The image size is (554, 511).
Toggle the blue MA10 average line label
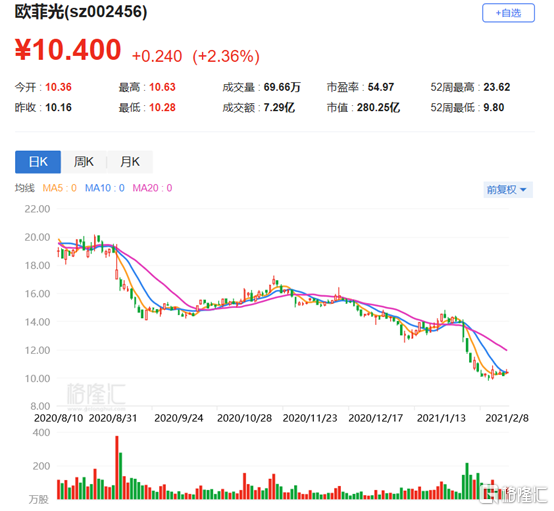[105, 188]
